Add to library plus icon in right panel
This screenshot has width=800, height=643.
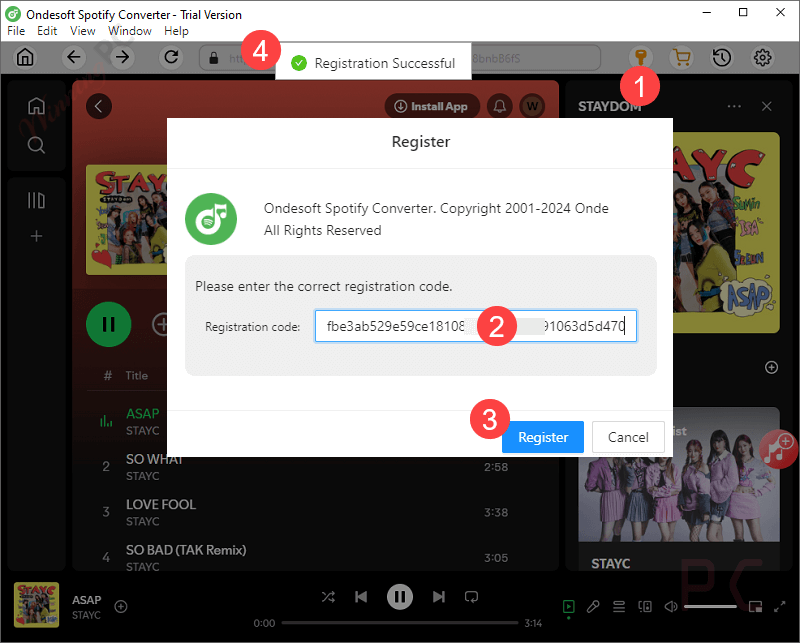(771, 367)
